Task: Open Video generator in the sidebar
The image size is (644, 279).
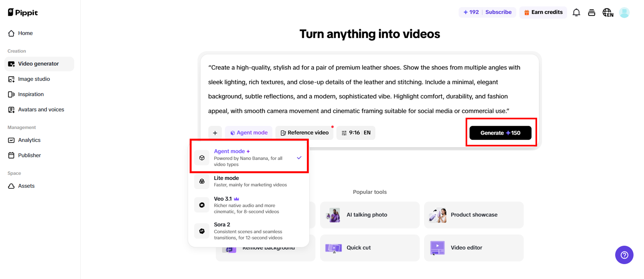Action: [x=39, y=64]
